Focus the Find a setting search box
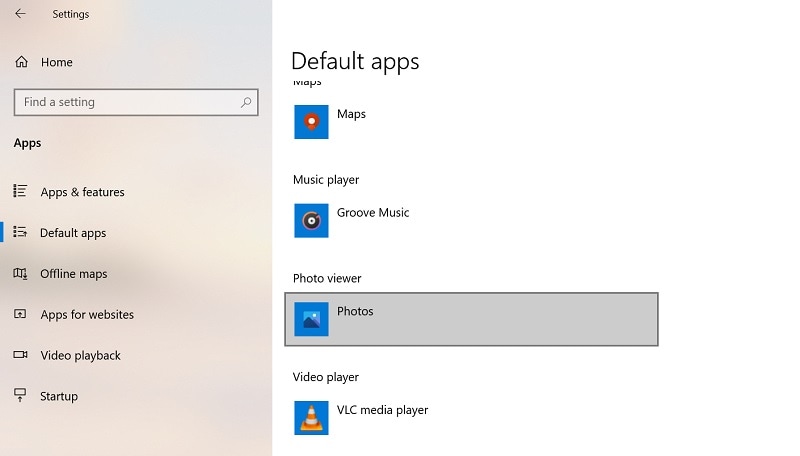The height and width of the screenshot is (456, 800). [136, 102]
